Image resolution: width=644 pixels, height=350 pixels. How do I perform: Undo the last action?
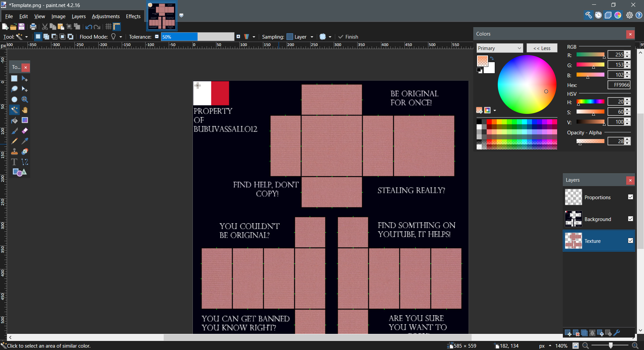coord(89,27)
